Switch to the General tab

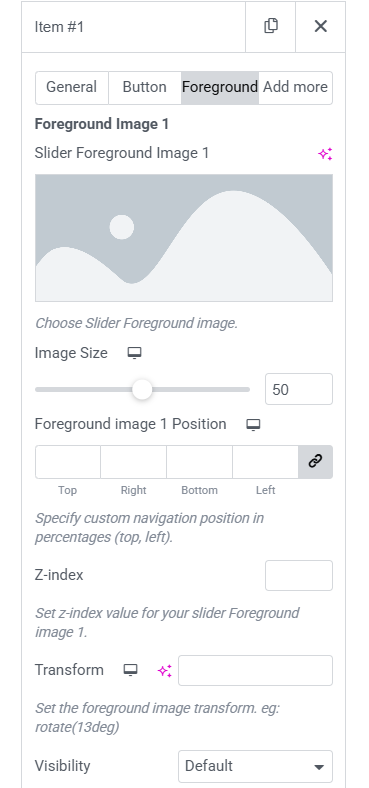(x=71, y=87)
